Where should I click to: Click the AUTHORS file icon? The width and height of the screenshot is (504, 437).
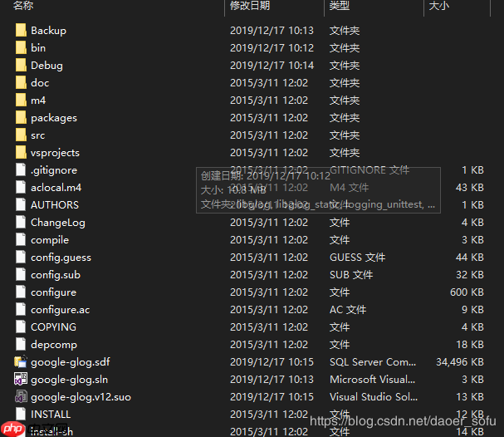coord(21,204)
